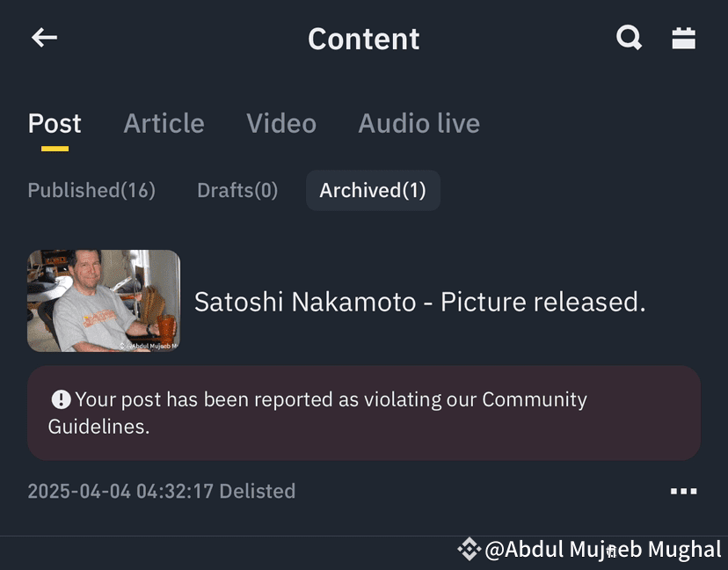Open the calendar icon in the header
Screen dimensions: 728x570
pyautogui.click(x=683, y=38)
